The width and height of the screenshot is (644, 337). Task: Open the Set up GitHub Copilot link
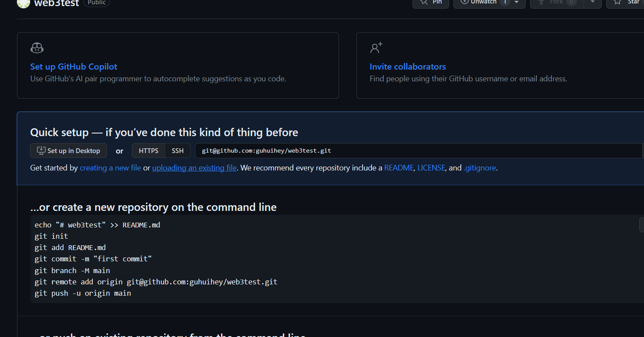click(x=74, y=67)
